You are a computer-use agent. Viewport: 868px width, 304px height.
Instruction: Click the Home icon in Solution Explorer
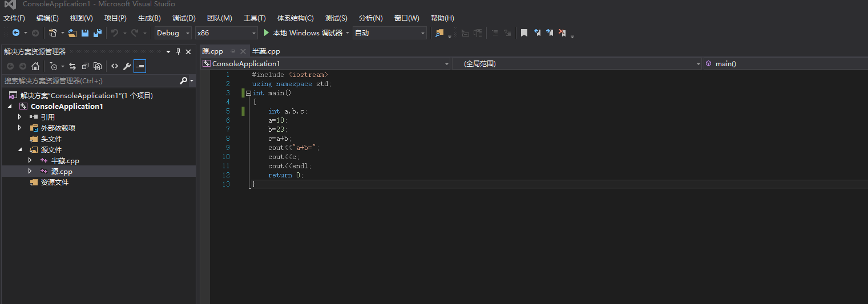(x=35, y=66)
